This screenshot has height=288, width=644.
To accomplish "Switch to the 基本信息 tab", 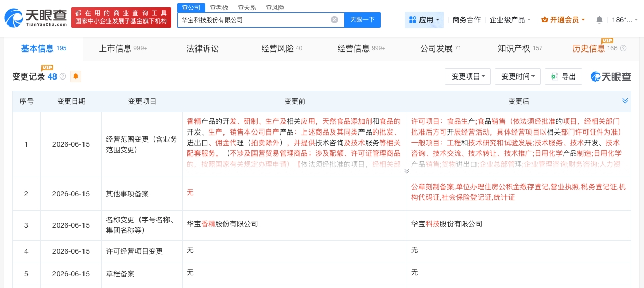I will 43,49.
